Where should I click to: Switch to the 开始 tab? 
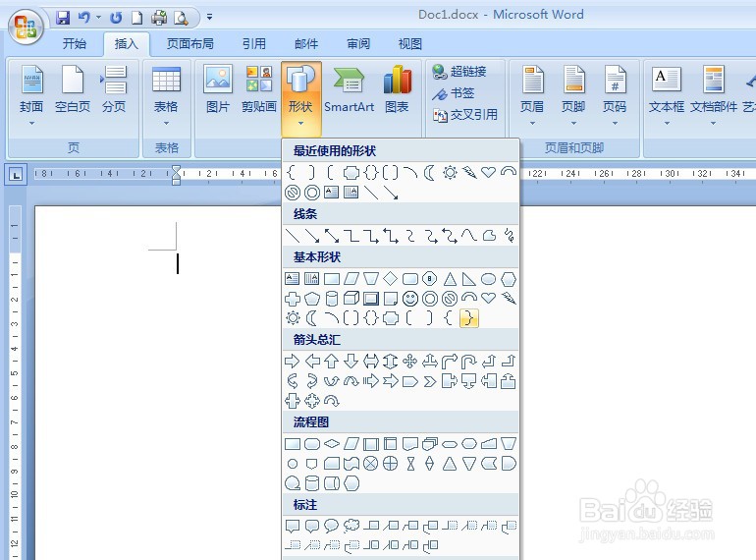point(75,44)
